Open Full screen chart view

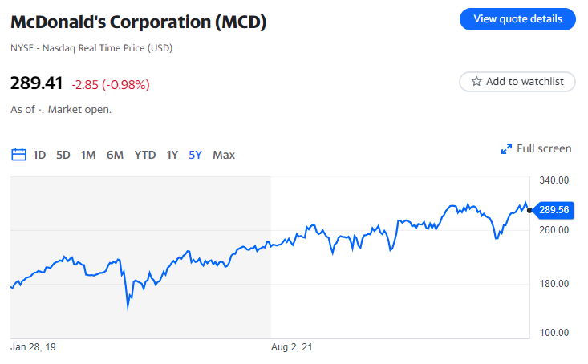pyautogui.click(x=543, y=148)
